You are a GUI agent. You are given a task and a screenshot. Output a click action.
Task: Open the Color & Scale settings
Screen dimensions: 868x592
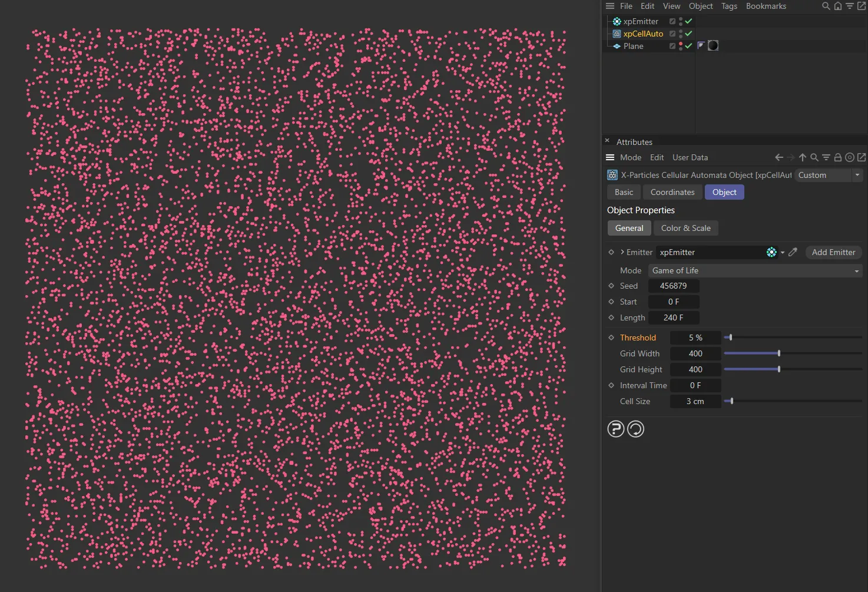point(685,228)
